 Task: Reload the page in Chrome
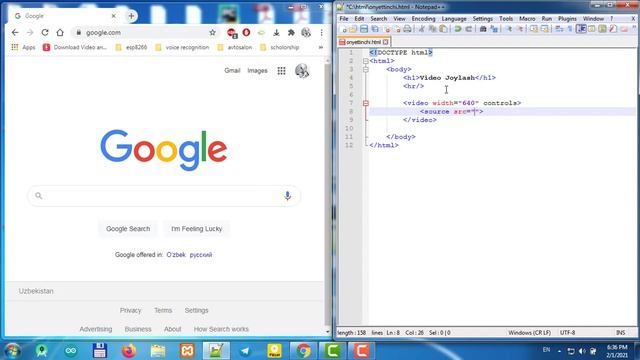coord(45,32)
